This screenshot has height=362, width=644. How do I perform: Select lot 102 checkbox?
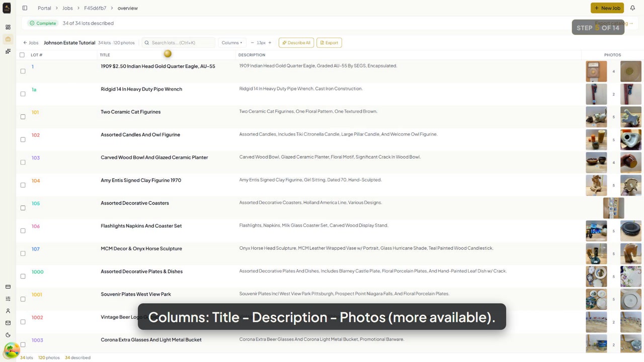[x=23, y=139]
